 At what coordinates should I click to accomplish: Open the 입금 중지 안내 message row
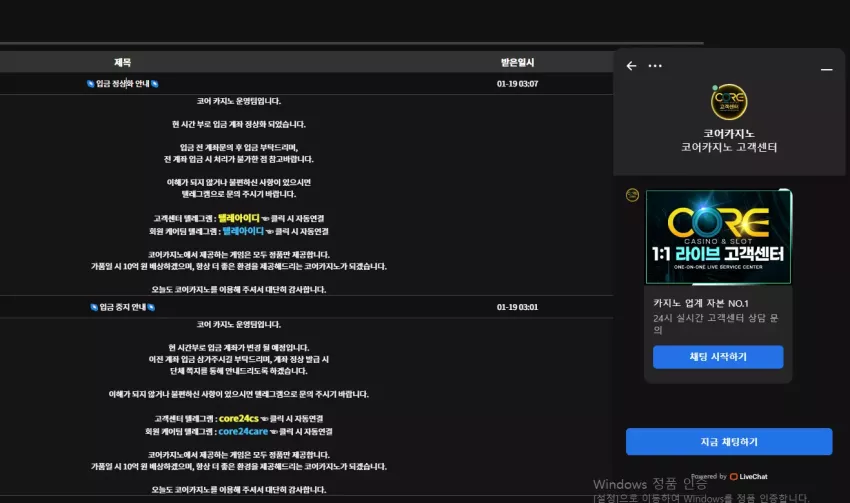pos(306,307)
